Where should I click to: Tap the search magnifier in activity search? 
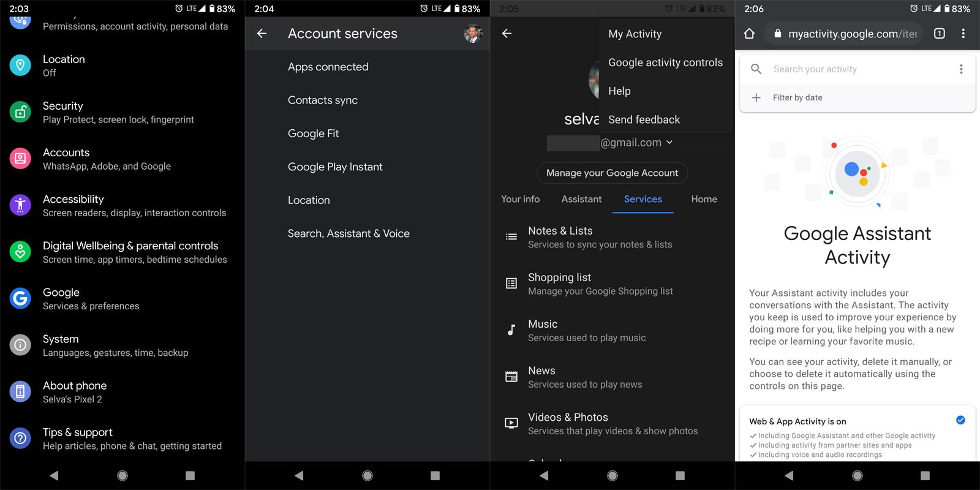coord(756,69)
